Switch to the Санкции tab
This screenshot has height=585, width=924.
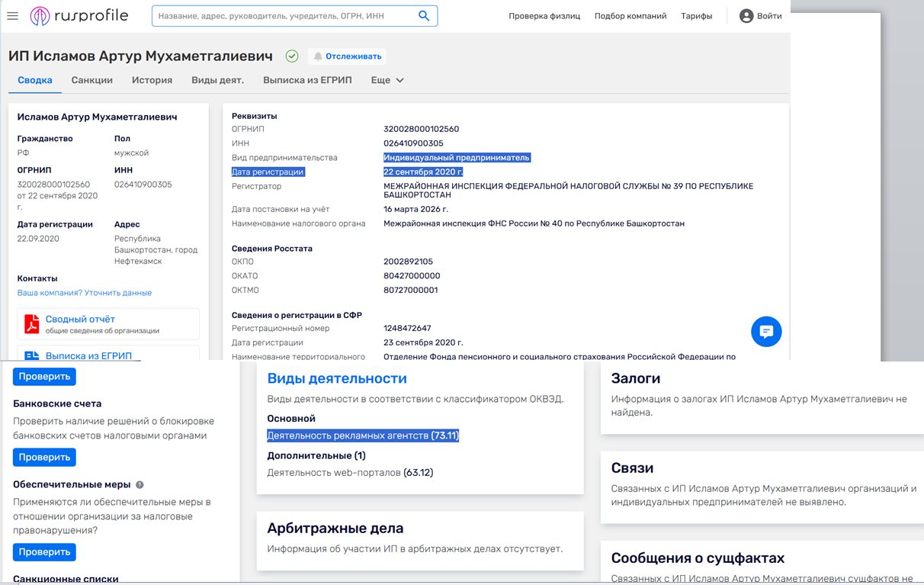pyautogui.click(x=92, y=80)
